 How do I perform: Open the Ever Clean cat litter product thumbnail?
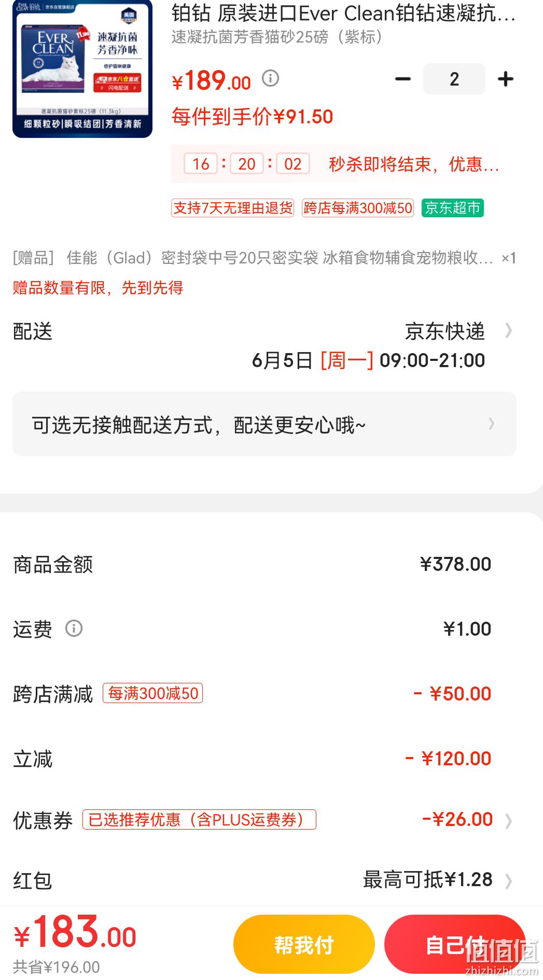click(x=82, y=69)
